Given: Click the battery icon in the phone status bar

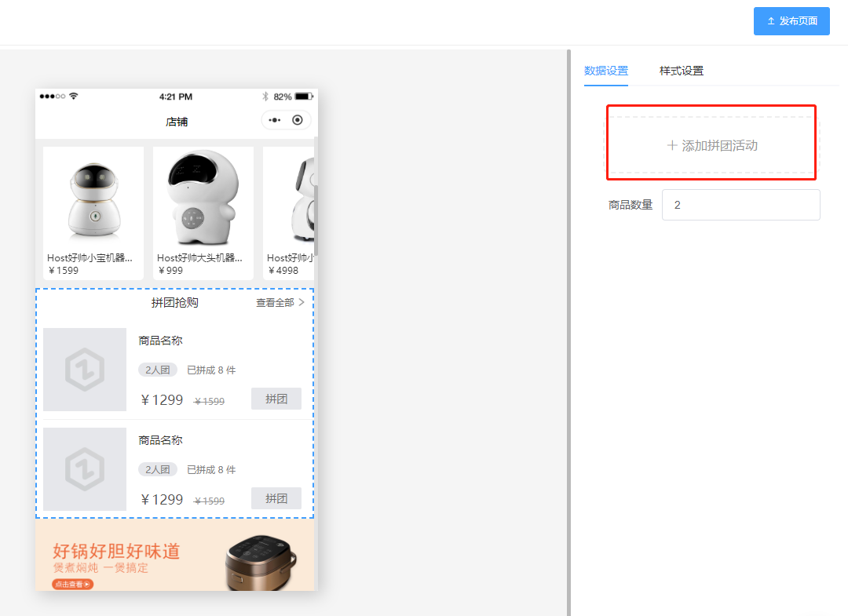Looking at the screenshot, I should [x=304, y=97].
